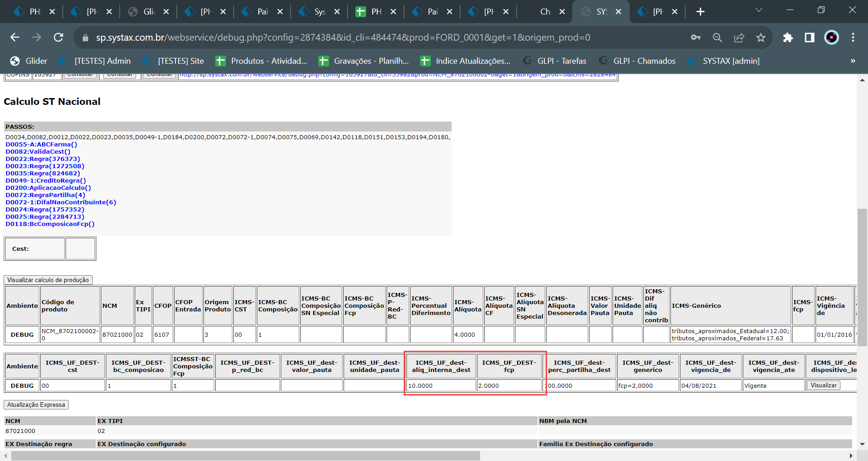The image size is (868, 461).
Task: Go back to previous page
Action: (15, 38)
